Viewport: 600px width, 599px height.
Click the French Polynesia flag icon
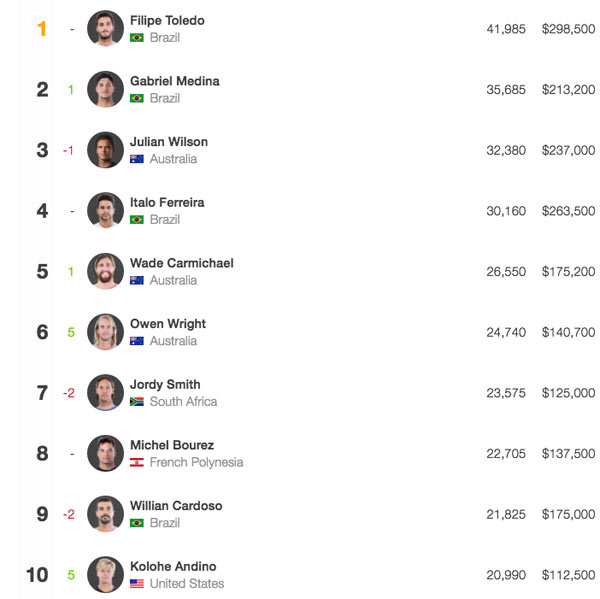pos(137,462)
